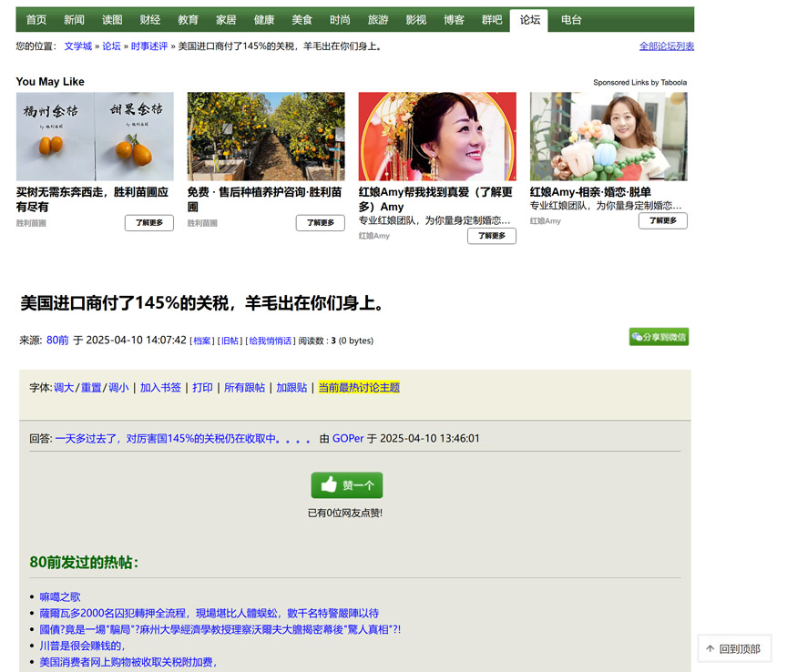This screenshot has height=672, width=787.
Task: Open the replied-to post about 145% tariffs
Action: [182, 439]
